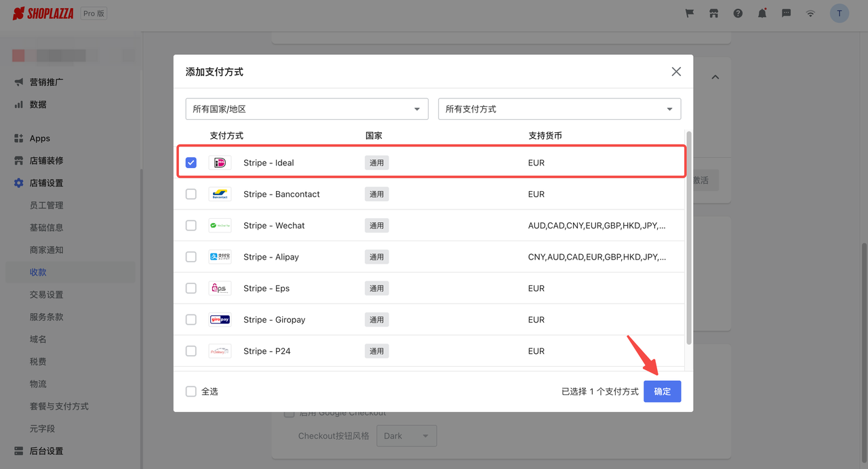
Task: Toggle the 全选 checkbox
Action: pos(191,391)
